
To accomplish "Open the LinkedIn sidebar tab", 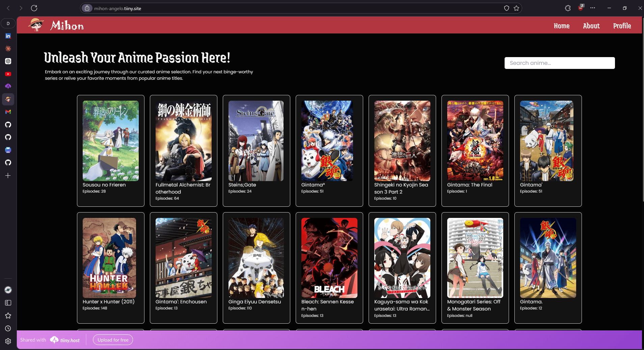I will (8, 36).
